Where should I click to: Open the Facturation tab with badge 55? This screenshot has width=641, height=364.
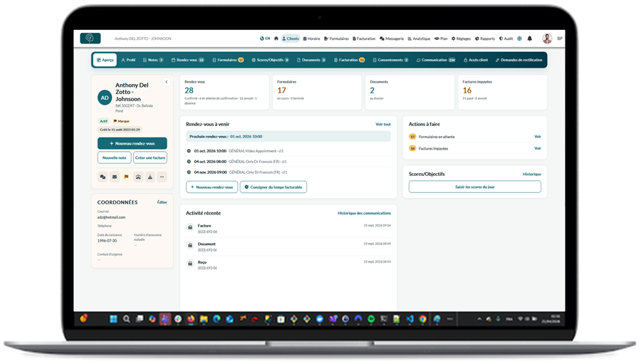pos(349,60)
